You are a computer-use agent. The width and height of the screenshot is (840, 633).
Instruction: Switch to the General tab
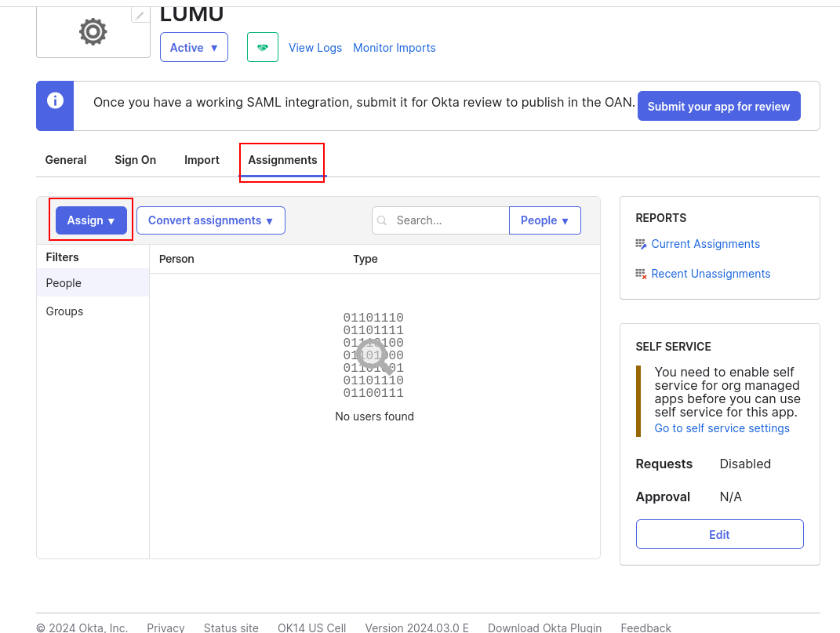click(x=66, y=160)
